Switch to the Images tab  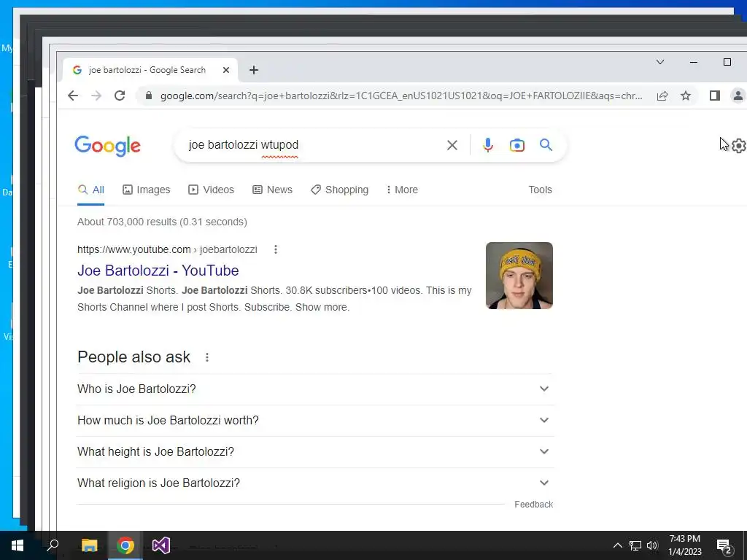[x=146, y=190]
